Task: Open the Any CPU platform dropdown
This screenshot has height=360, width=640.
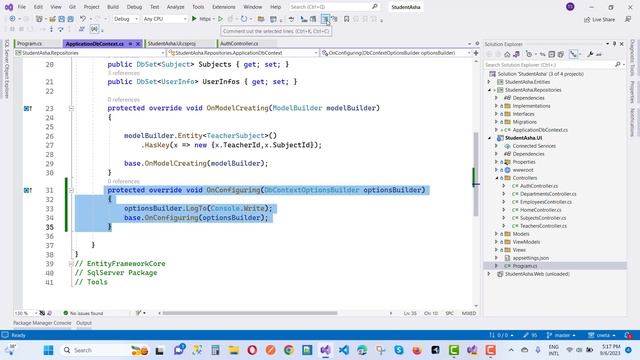Action: coord(164,19)
